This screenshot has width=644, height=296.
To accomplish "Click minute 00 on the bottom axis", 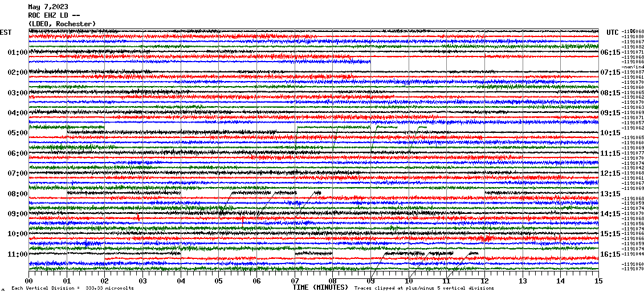I will click(x=29, y=281).
